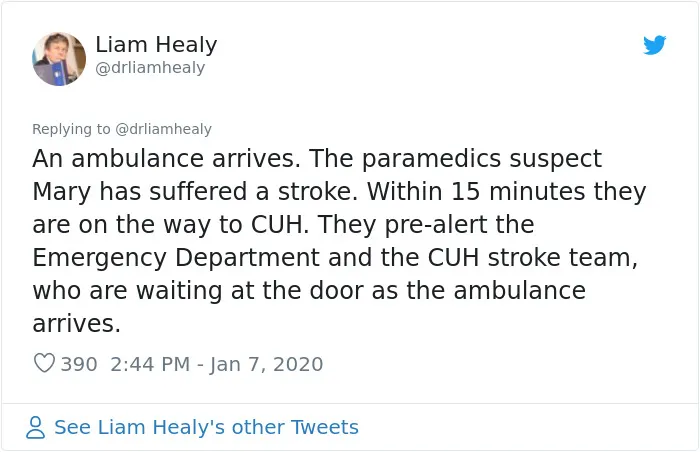Like the tweet with the heart icon
Viewport: 700px width, 452px height.
[44, 363]
